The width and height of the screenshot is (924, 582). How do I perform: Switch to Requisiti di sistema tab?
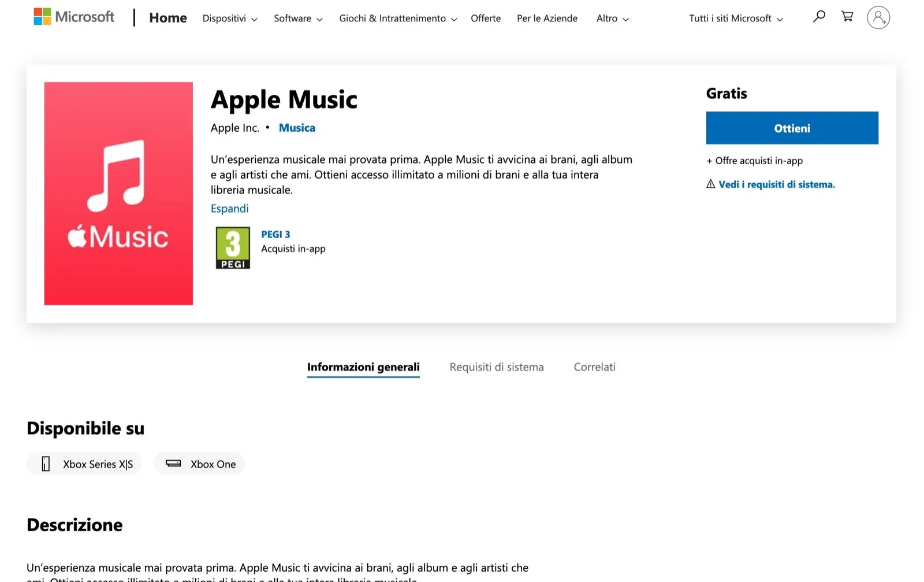497,367
